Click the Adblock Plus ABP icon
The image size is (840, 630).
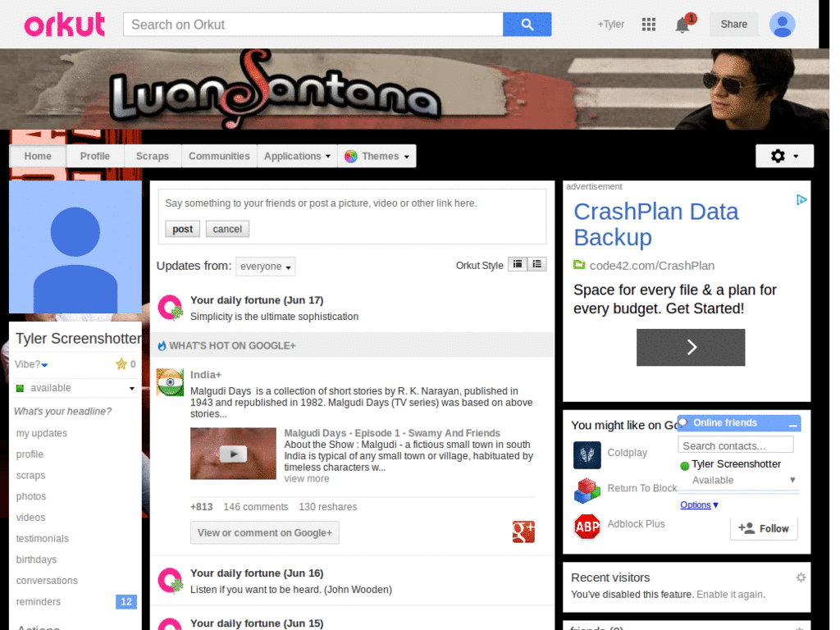pyautogui.click(x=587, y=527)
